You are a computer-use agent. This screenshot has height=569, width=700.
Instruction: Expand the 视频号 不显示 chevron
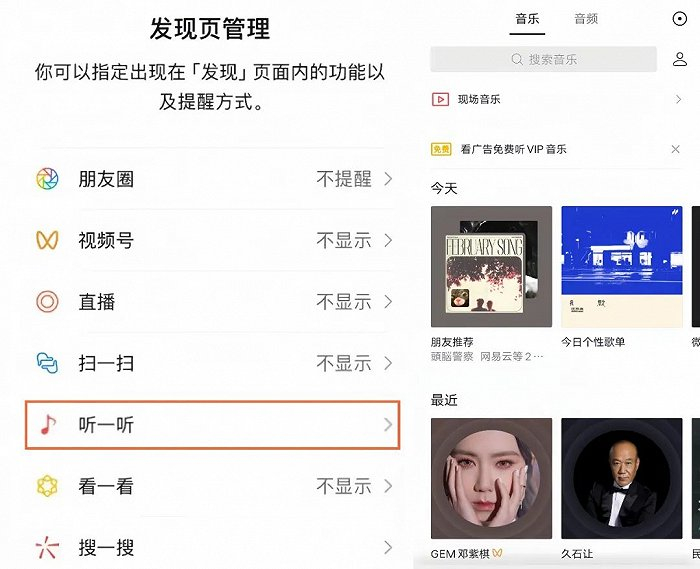pos(388,241)
